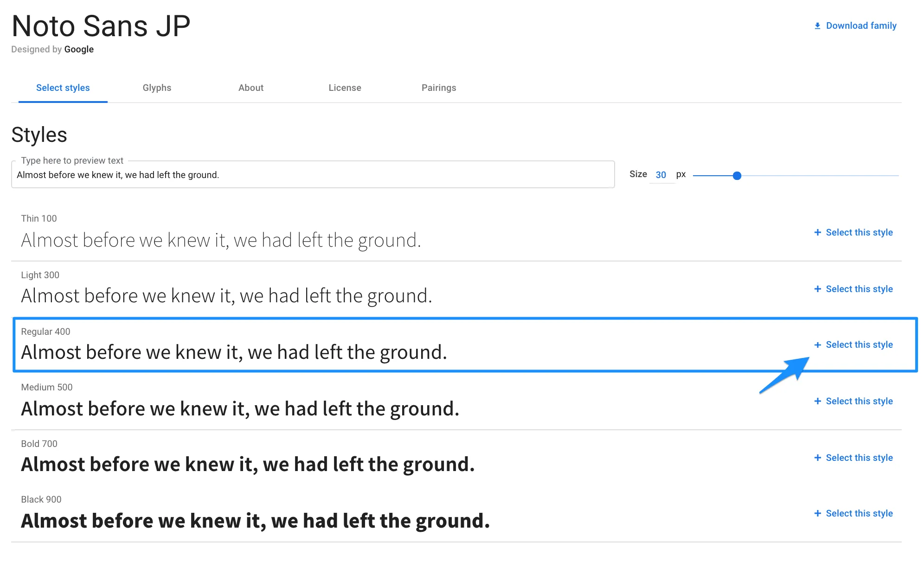924x561 pixels.
Task: Click the font size slider handle
Action: [737, 176]
